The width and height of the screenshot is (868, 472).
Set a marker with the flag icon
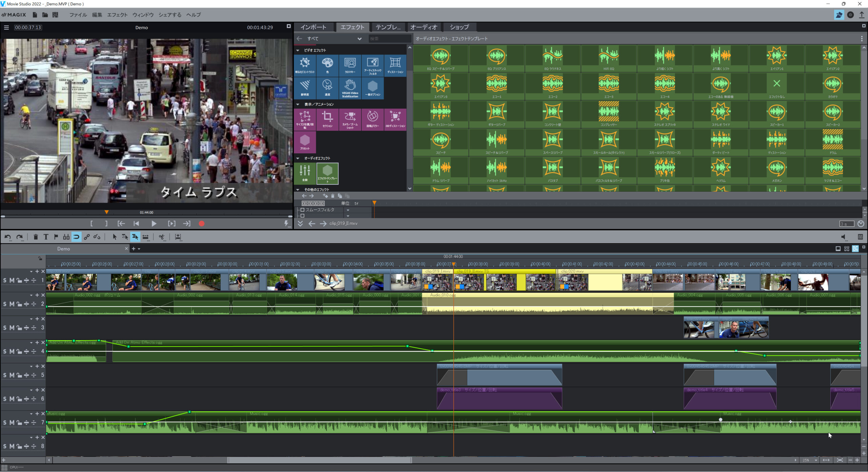point(56,237)
